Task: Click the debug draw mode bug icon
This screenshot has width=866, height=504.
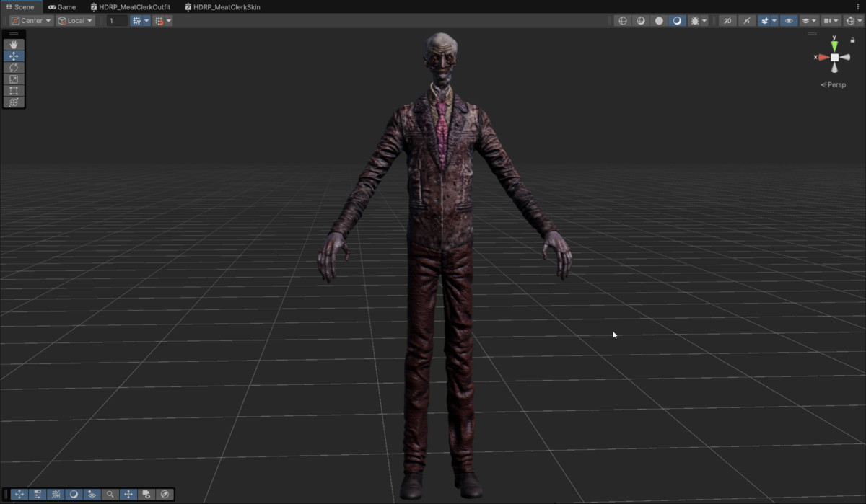Action: tap(694, 21)
